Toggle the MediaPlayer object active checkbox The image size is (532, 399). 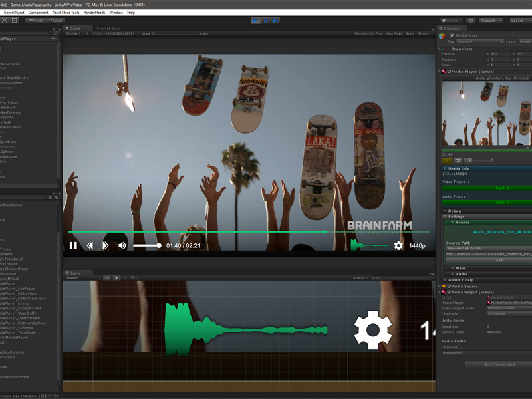[x=452, y=35]
